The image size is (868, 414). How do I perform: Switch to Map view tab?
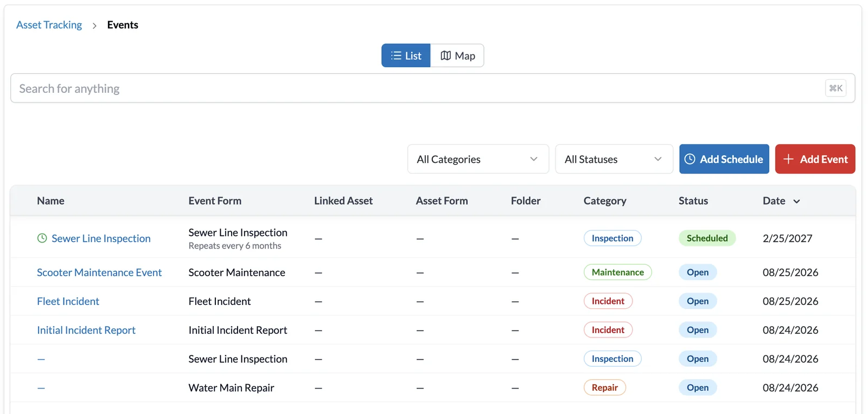457,55
